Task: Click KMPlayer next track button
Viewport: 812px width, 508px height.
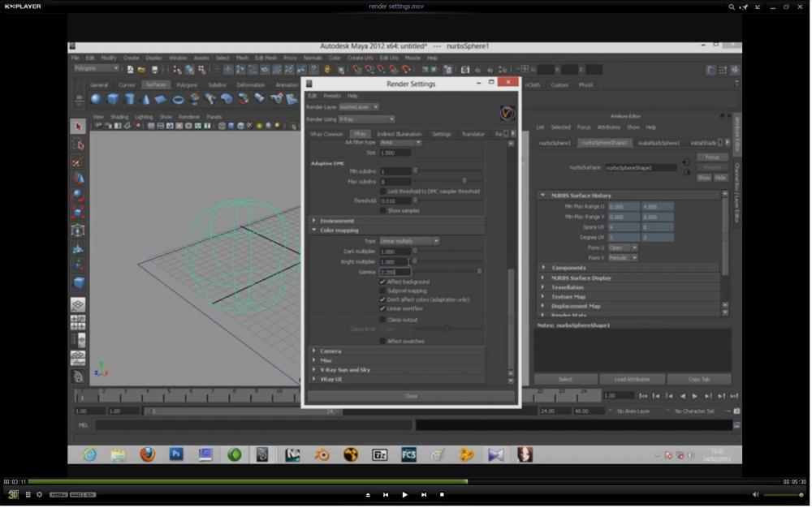Action: point(424,494)
